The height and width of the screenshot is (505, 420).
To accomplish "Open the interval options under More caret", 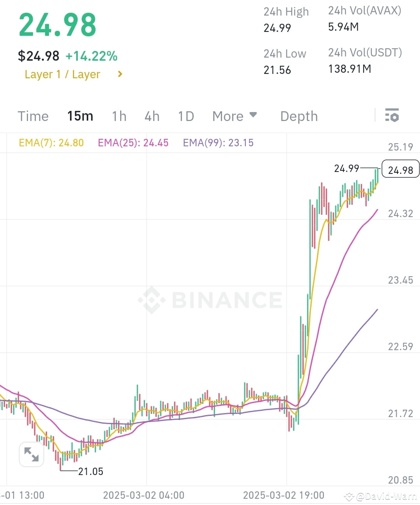I will tap(253, 115).
